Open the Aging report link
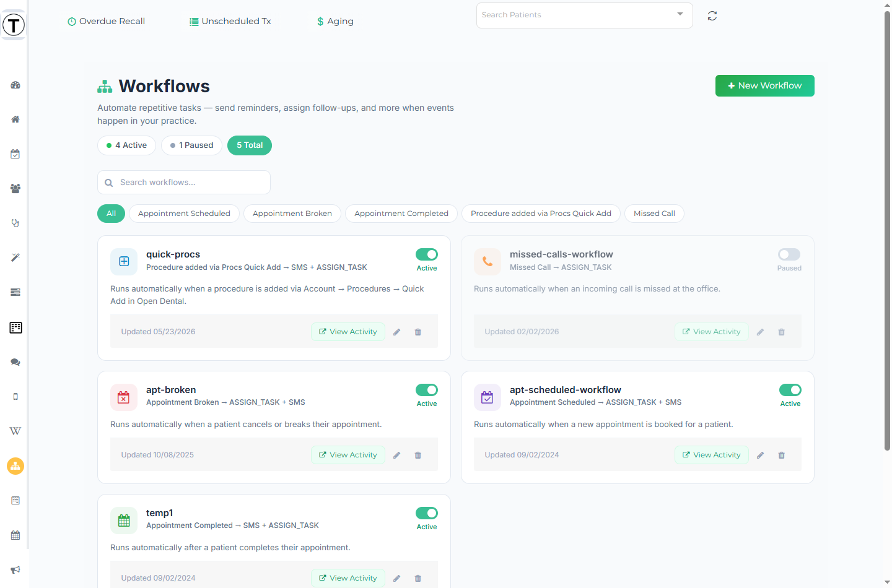 click(335, 21)
